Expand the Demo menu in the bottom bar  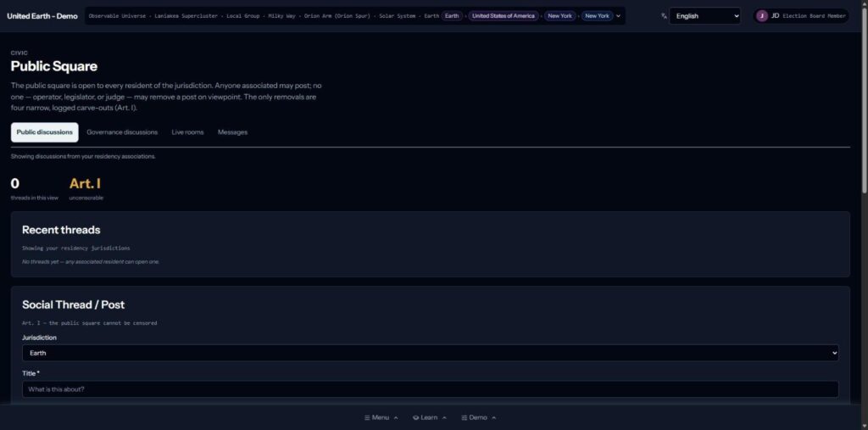click(x=478, y=418)
